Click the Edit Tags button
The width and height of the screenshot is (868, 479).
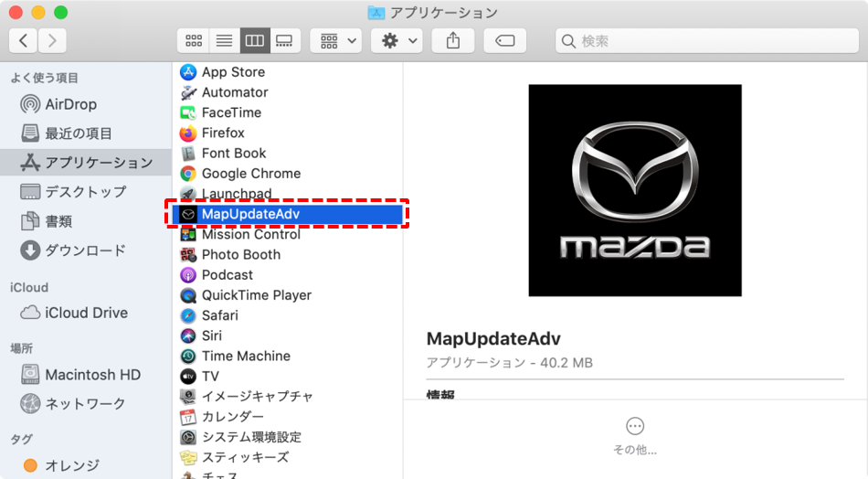tap(505, 40)
